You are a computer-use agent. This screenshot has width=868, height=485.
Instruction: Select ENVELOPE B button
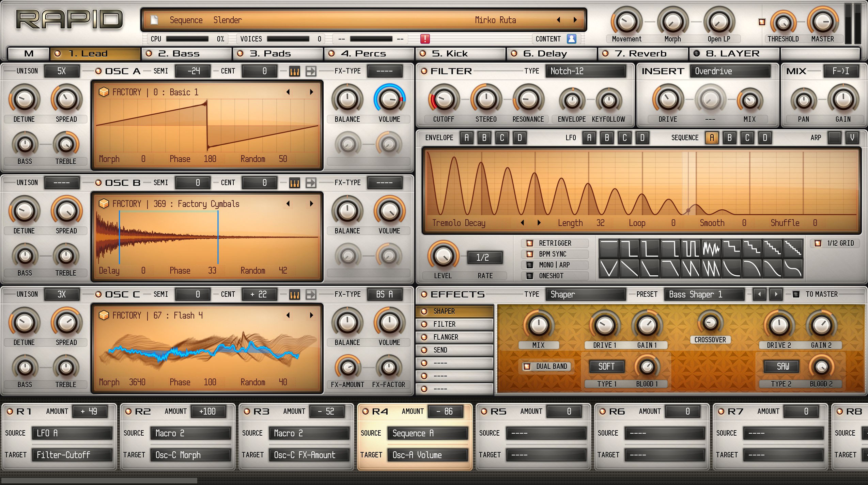point(484,138)
